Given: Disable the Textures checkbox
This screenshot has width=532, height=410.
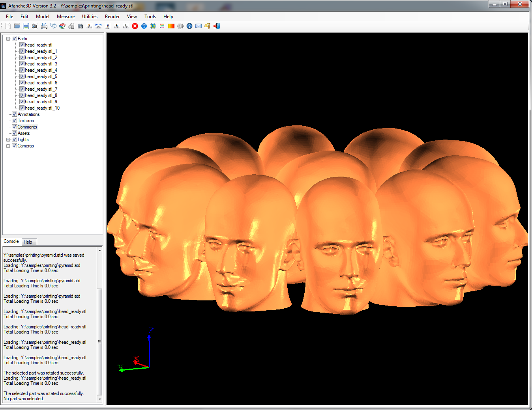Looking at the screenshot, I should [x=15, y=121].
